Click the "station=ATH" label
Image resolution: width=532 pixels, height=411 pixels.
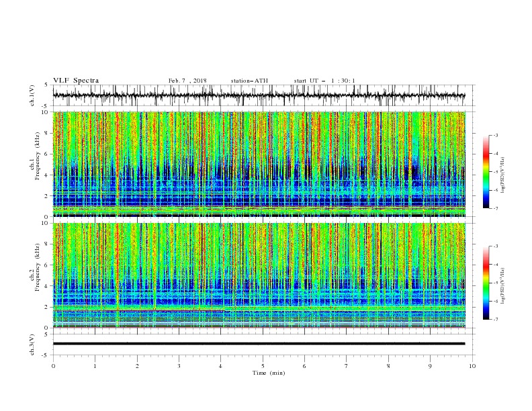[249, 81]
